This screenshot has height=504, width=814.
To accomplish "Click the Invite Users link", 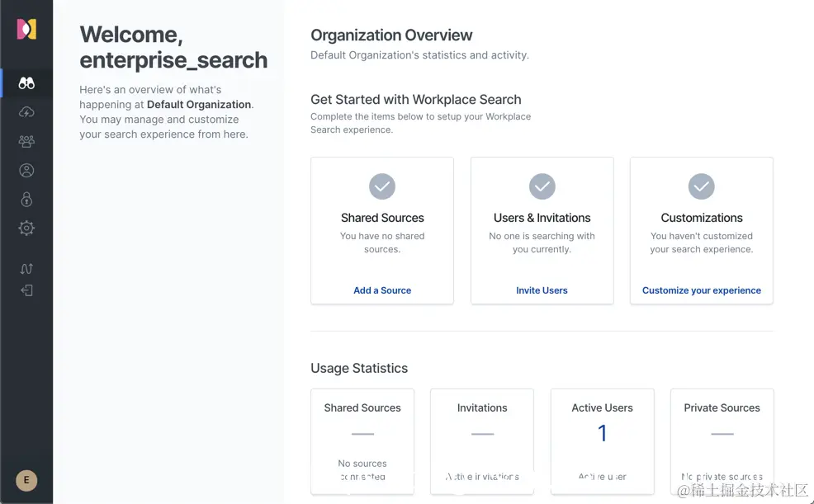I will [x=542, y=290].
